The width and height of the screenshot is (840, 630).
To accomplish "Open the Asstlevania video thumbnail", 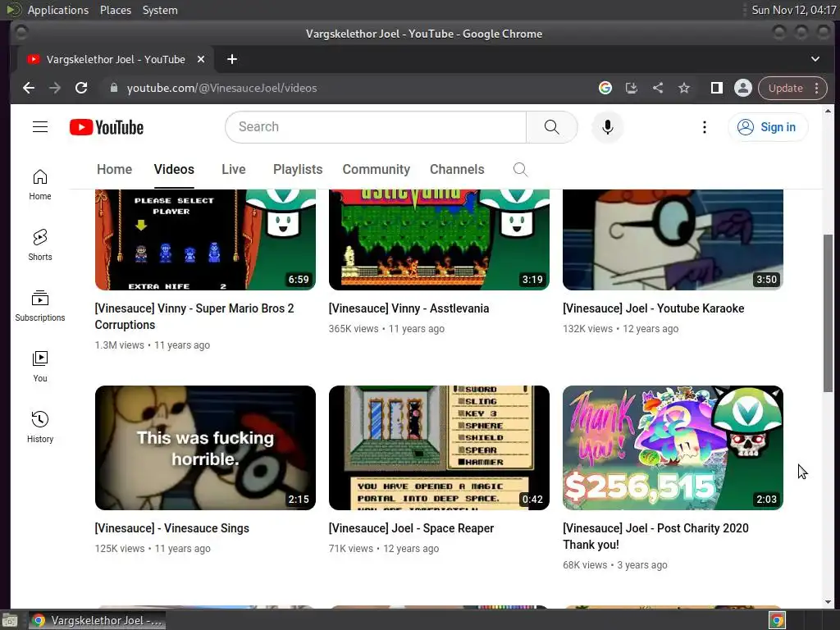I will pyautogui.click(x=440, y=240).
